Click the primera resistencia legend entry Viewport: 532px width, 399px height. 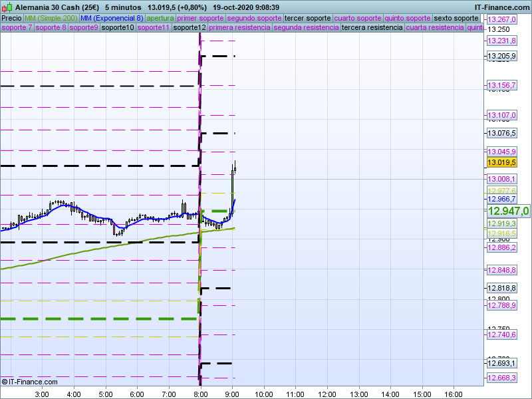tap(239, 28)
